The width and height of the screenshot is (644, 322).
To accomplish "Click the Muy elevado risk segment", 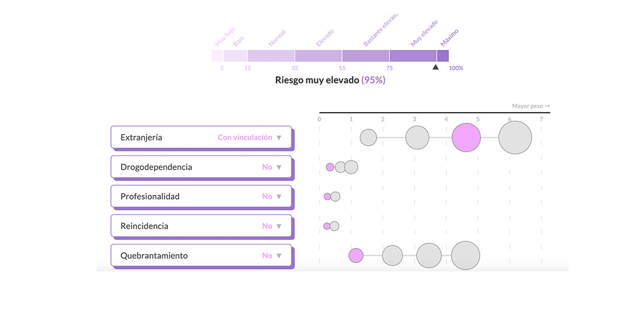I will [413, 56].
